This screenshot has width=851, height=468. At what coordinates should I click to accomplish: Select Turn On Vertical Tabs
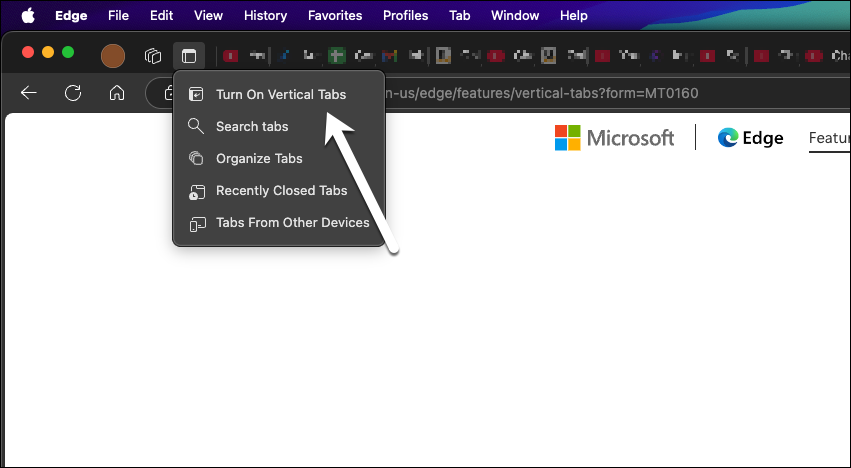(x=279, y=94)
